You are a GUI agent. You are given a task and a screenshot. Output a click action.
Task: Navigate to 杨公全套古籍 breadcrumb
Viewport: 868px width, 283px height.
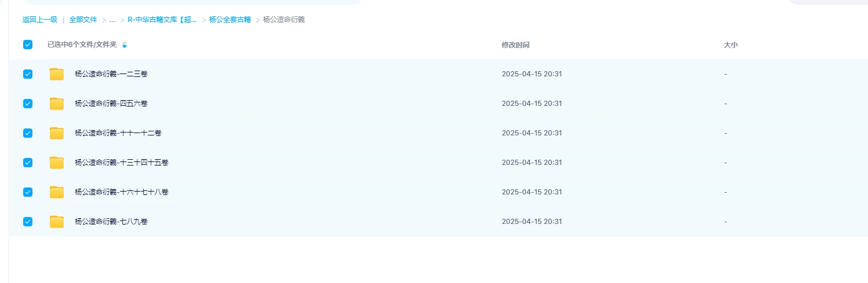230,20
